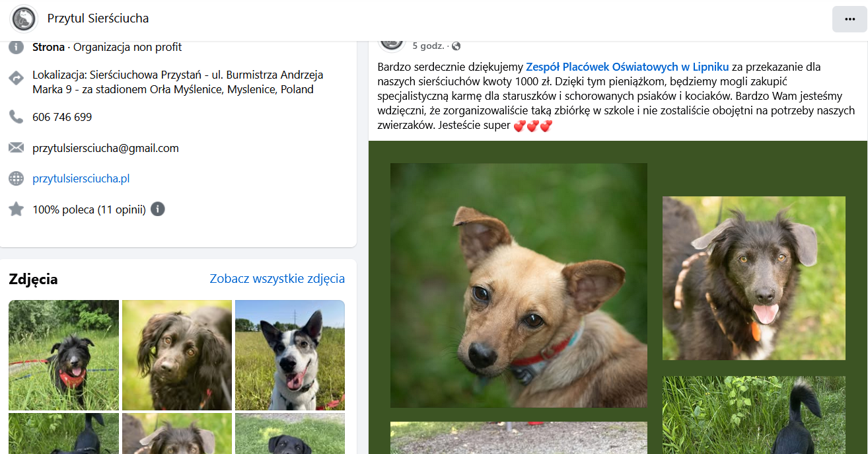Open Zobacz wszystkie zdjęcia link

point(277,278)
